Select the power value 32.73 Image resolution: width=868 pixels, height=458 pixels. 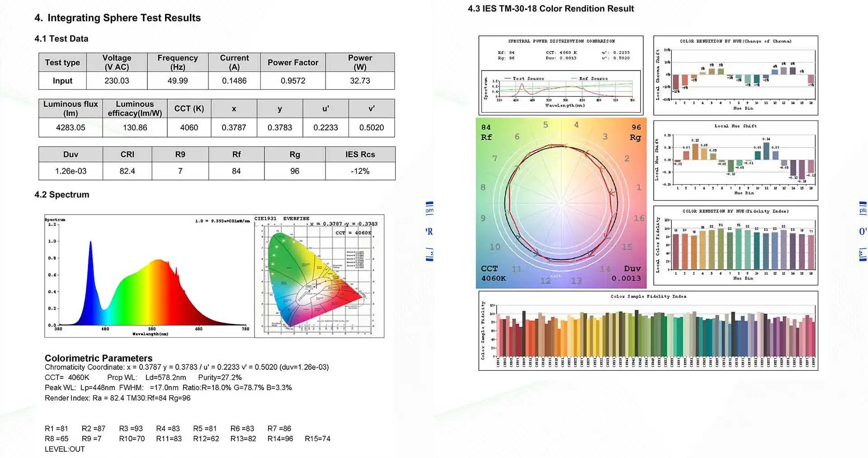tap(360, 81)
